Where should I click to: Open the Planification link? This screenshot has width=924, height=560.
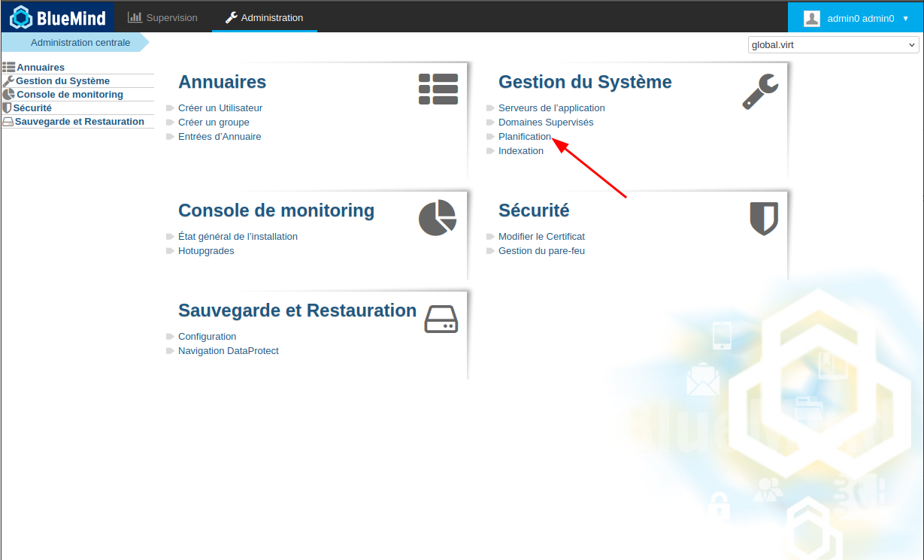click(x=525, y=137)
